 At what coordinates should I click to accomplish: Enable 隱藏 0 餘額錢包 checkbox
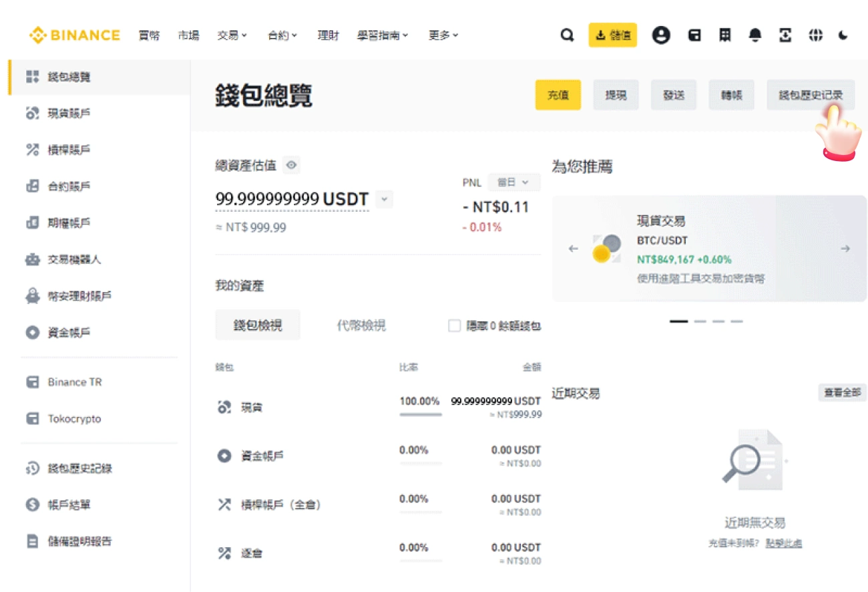coord(455,325)
